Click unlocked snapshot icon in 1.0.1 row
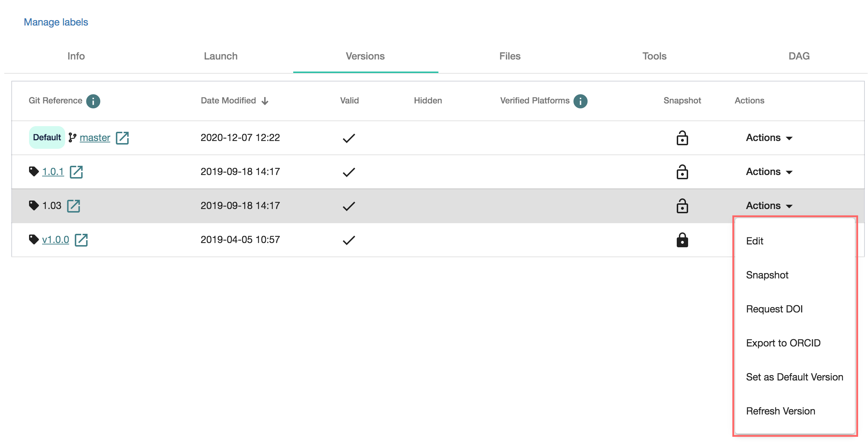This screenshot has height=446, width=868. (x=682, y=172)
